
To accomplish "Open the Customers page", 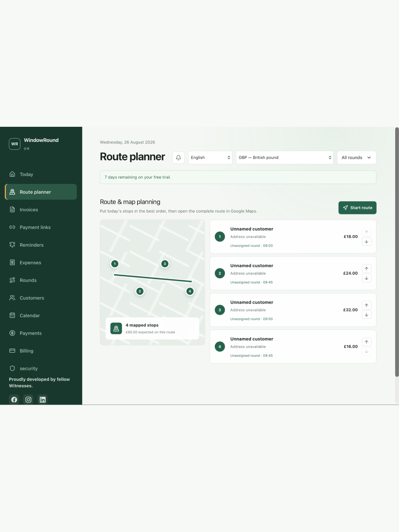I will click(41, 298).
